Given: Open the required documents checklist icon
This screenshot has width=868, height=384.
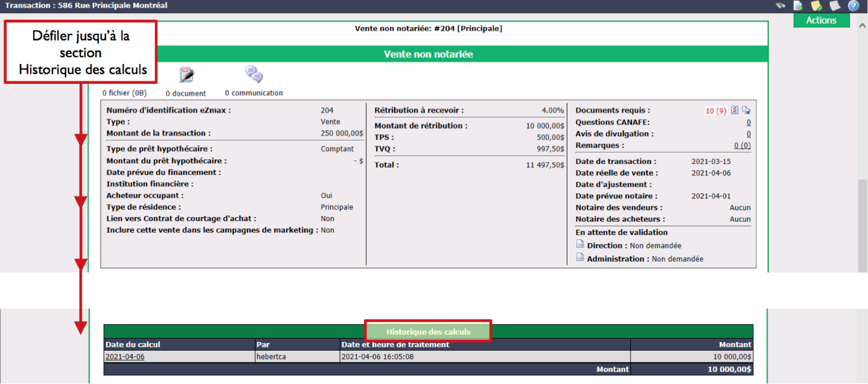Looking at the screenshot, I should 734,110.
